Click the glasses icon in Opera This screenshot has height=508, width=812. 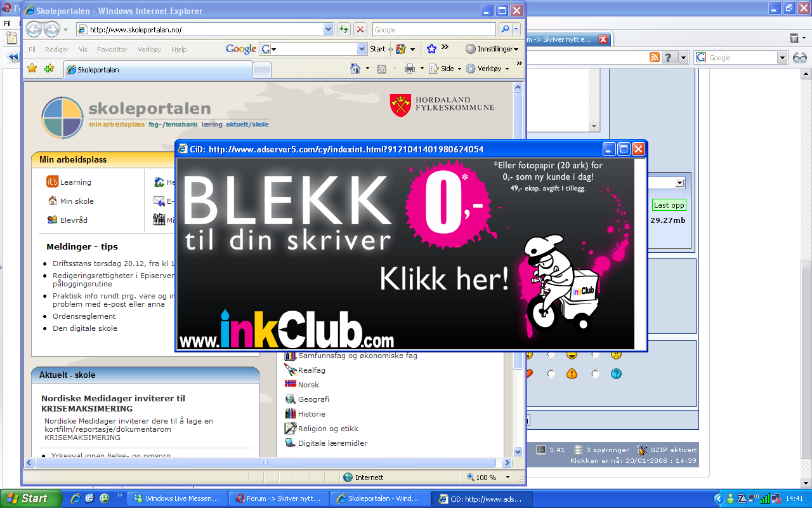(799, 58)
